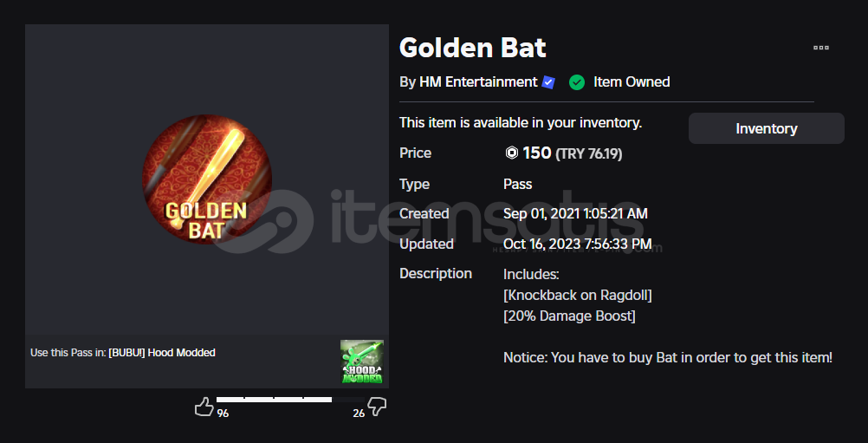Click the Golden Bat title heading
868x443 pixels.
pyautogui.click(x=473, y=48)
